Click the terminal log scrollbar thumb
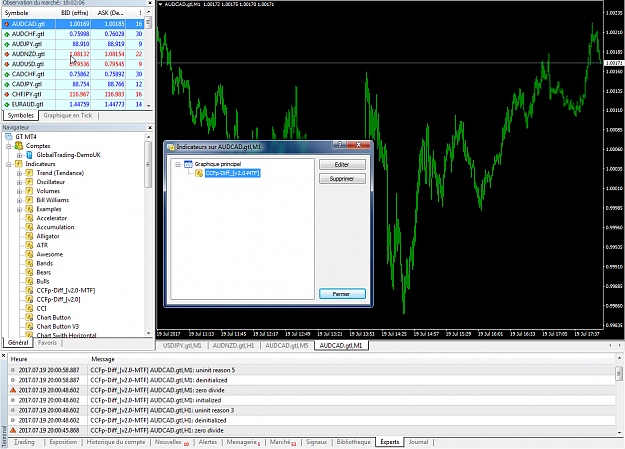 pos(619,374)
